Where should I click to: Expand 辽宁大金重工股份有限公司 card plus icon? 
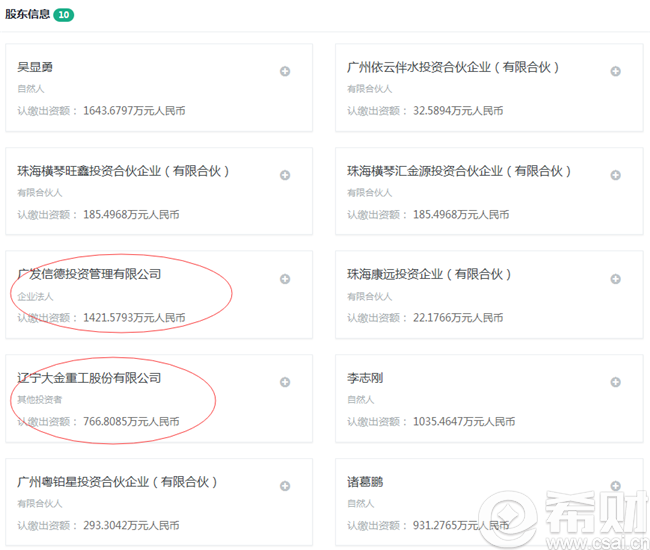pos(285,382)
